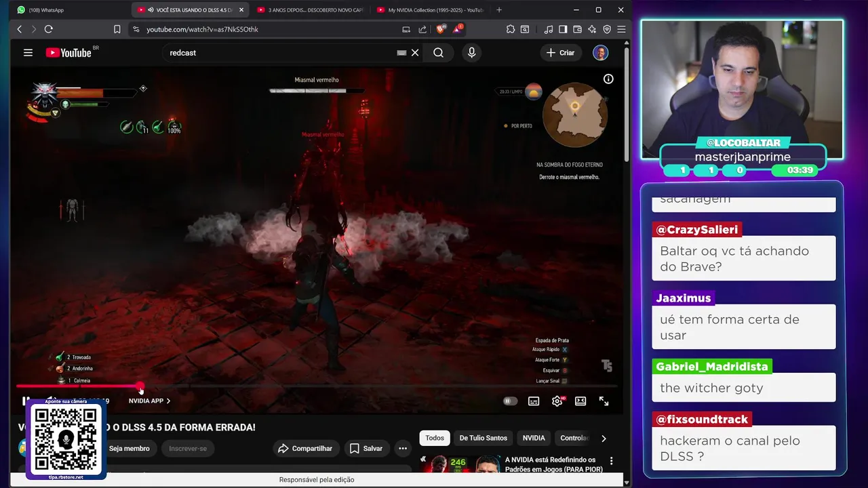Click the Inscrever-se button

pyautogui.click(x=188, y=449)
